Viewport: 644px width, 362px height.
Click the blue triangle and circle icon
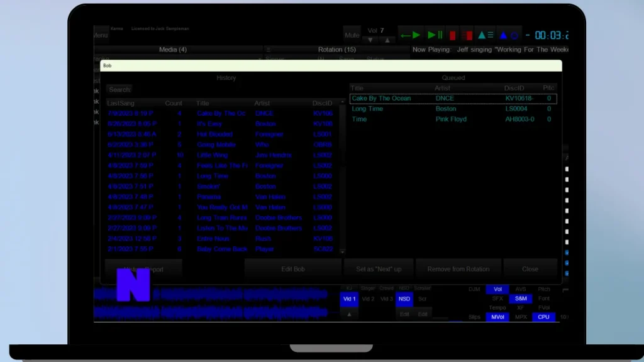(x=508, y=36)
